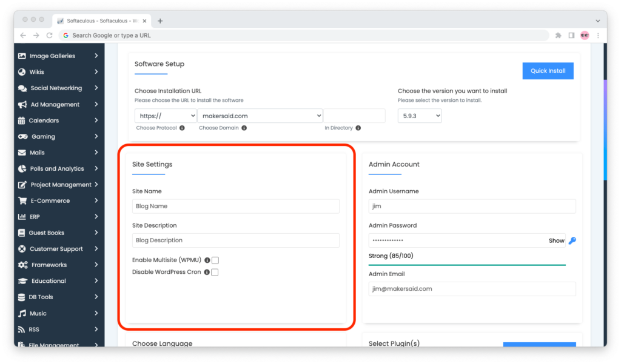Expand the Frameworks category chevron
This screenshot has height=364, width=621.
96,265
